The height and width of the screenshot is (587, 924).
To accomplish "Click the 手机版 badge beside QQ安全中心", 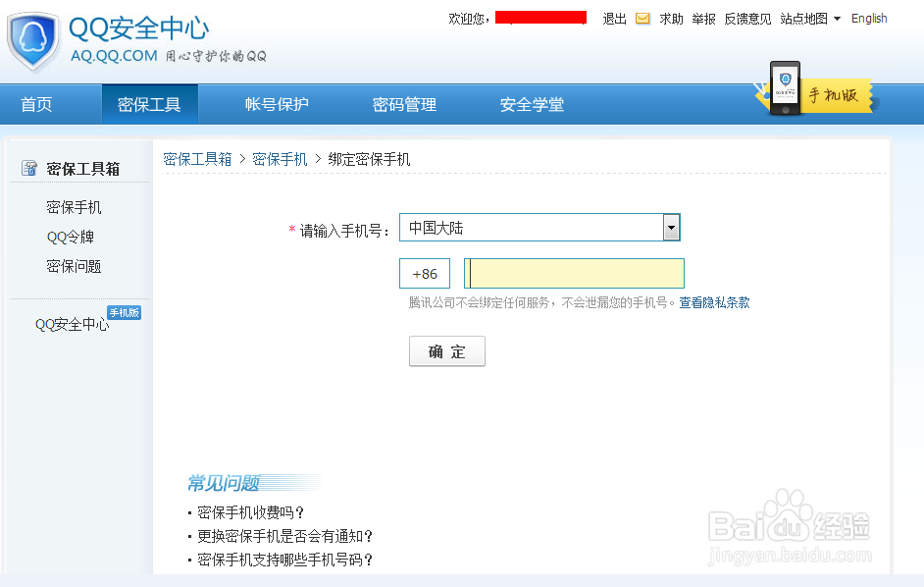I will point(124,313).
